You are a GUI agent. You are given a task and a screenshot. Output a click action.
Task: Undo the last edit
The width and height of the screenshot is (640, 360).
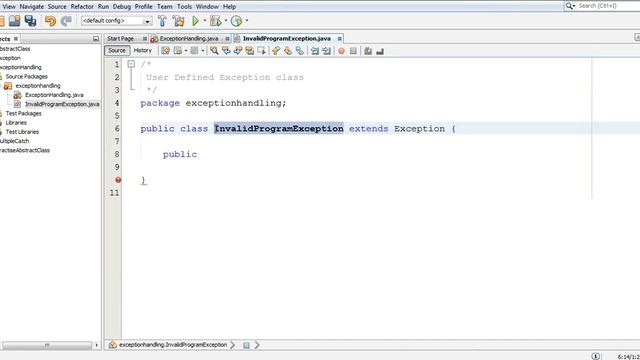pos(50,21)
